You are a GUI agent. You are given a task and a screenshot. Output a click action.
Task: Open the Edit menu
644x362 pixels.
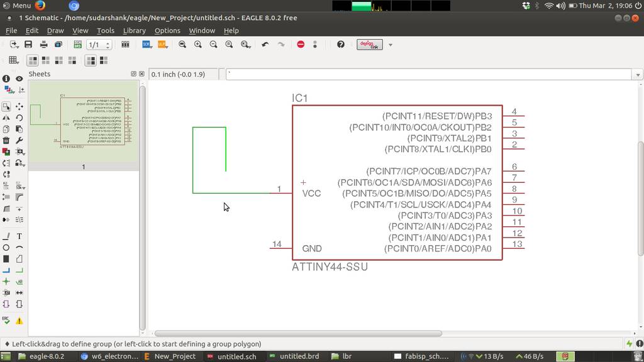click(x=31, y=30)
